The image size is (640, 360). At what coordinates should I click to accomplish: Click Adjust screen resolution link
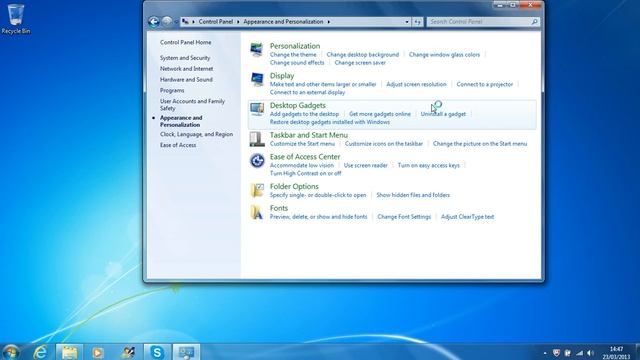416,84
